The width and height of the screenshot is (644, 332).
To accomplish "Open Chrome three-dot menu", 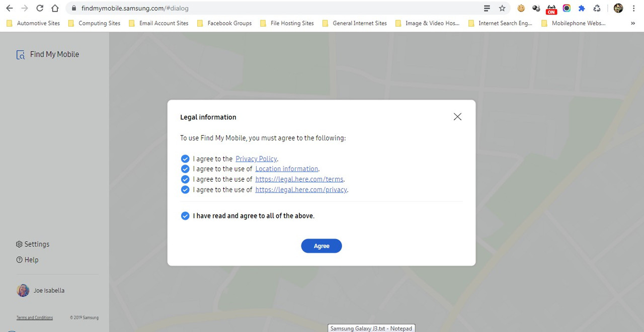I will tap(634, 8).
